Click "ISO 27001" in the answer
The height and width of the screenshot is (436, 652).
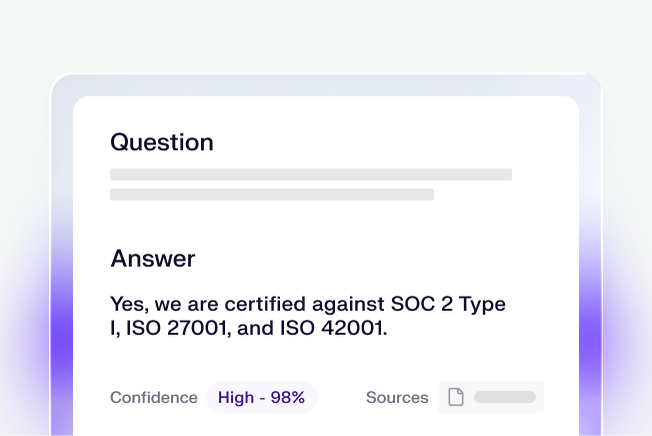[184, 327]
